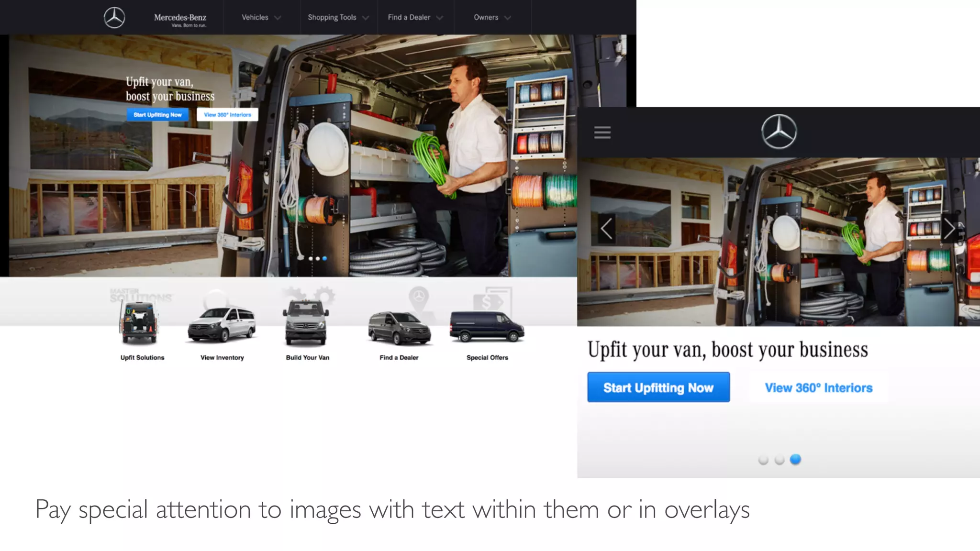Screen dimensions: 980x551
Task: Select the blue active pagination dot in mobile view
Action: 795,459
